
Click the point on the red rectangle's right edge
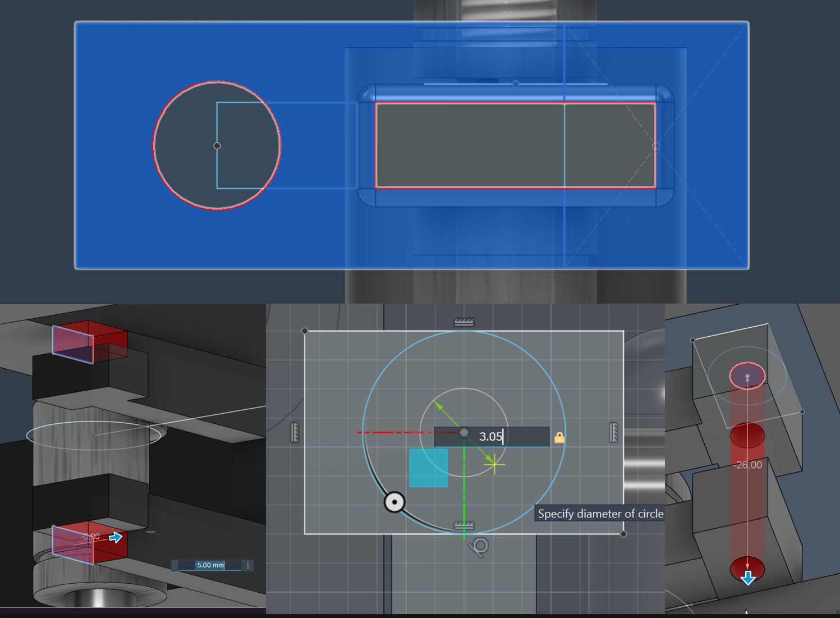pos(655,146)
